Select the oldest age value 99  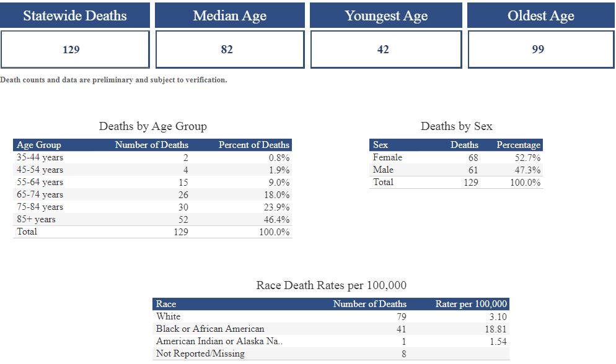[538, 50]
